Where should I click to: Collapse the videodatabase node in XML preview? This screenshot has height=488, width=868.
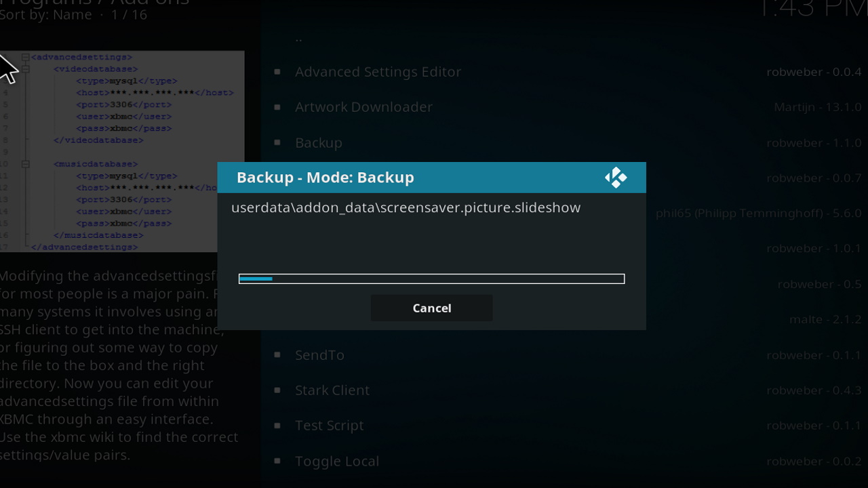tap(25, 68)
